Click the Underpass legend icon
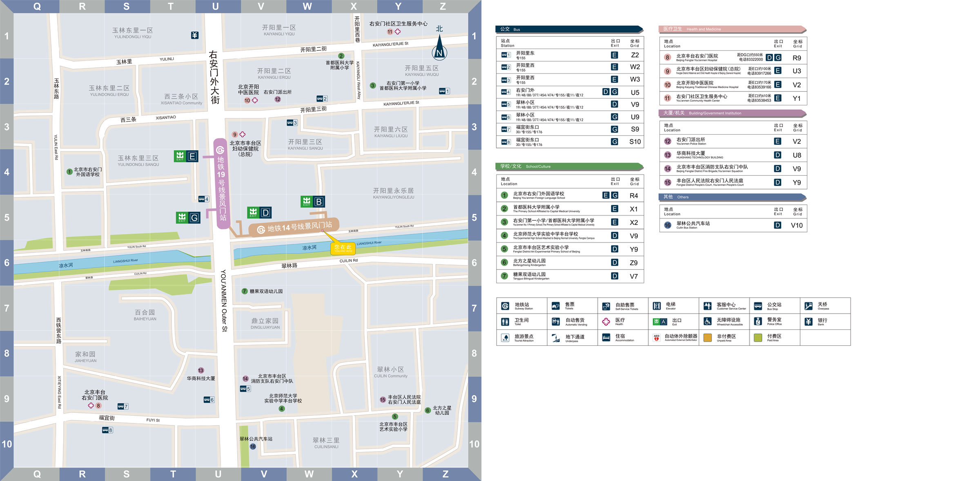The image size is (980, 481). (556, 338)
